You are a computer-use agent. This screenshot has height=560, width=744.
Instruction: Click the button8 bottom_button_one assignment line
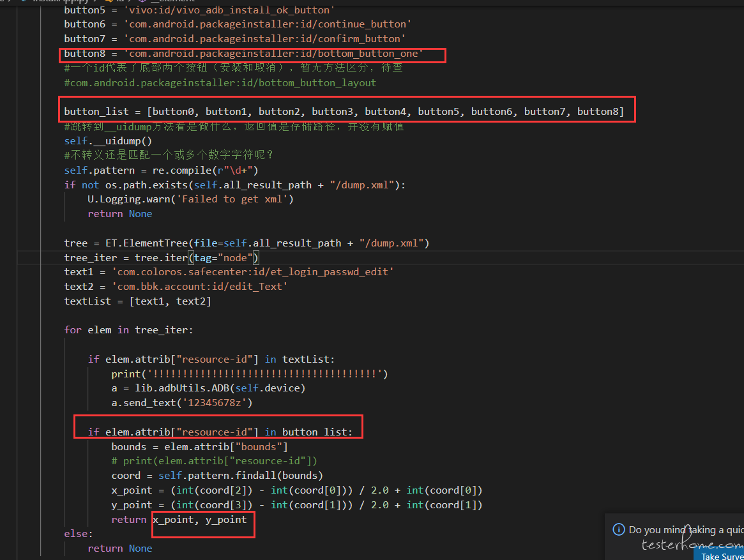coord(243,54)
